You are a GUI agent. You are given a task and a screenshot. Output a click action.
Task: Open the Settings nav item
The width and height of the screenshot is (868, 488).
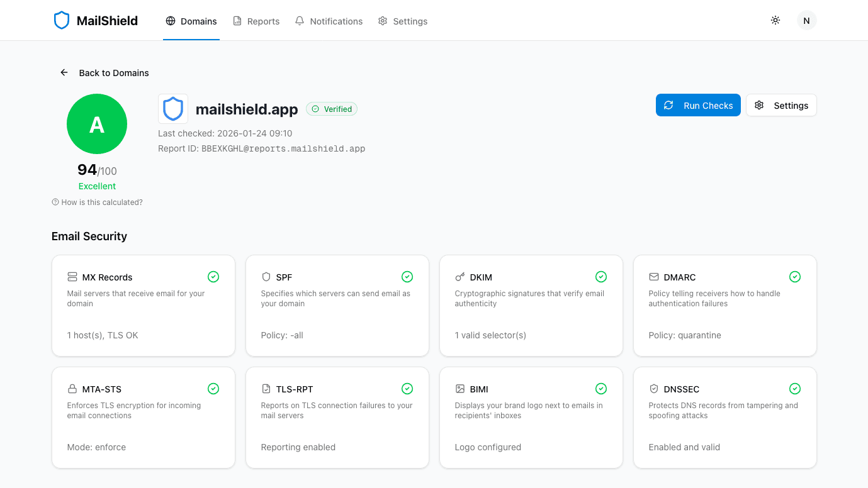coord(403,21)
